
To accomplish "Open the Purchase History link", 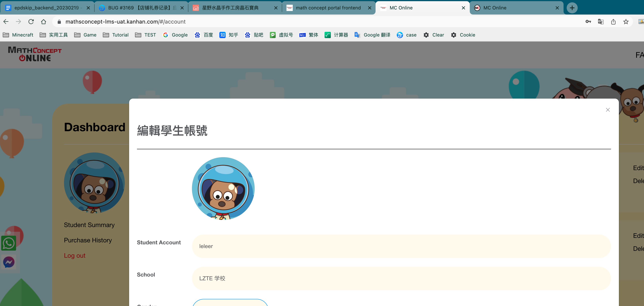I will coord(88,240).
